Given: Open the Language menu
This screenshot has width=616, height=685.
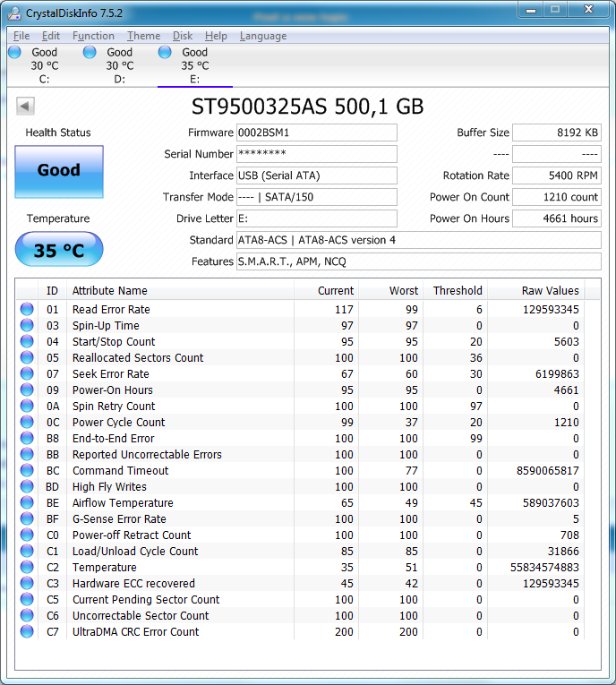Looking at the screenshot, I should point(263,36).
